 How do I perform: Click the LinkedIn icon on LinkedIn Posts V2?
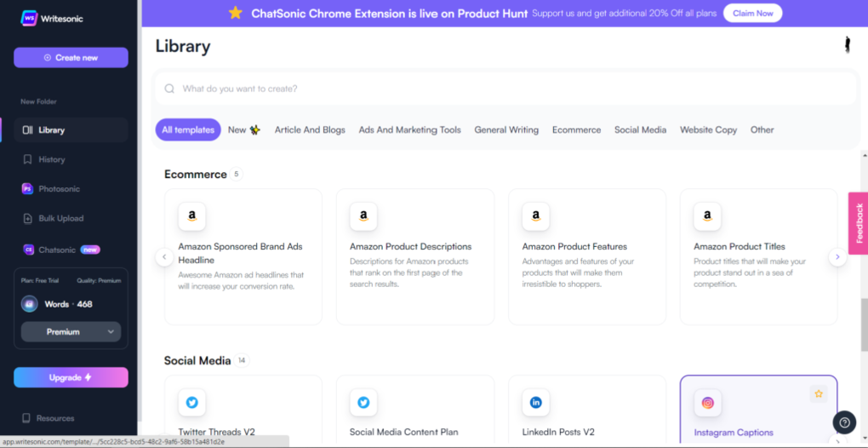(535, 403)
